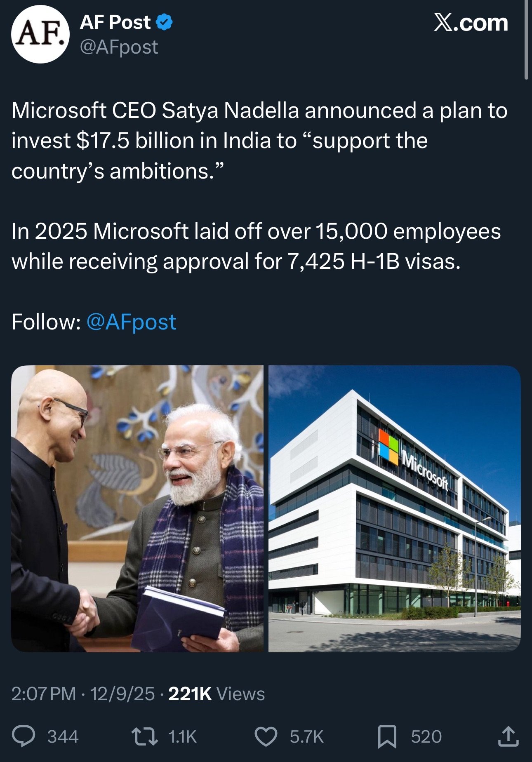Image resolution: width=532 pixels, height=762 pixels.
Task: Click the AF Post display name
Action: pyautogui.click(x=115, y=22)
